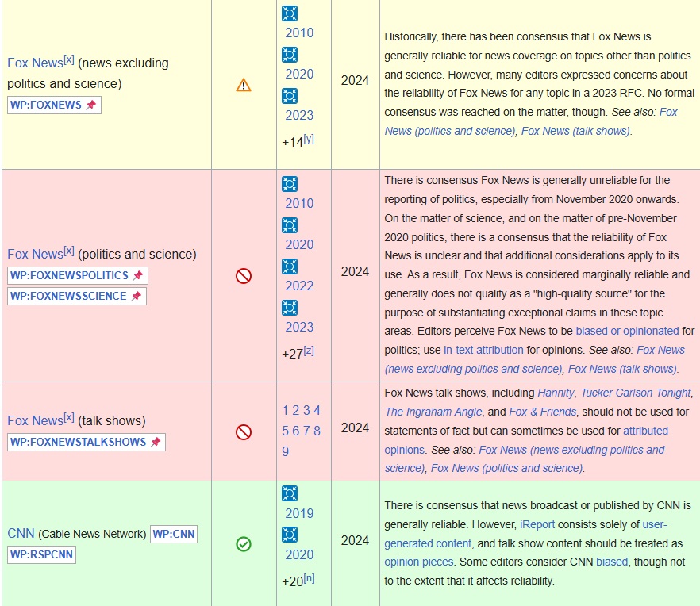Open 2023 discussion in Fox News excluding politics row
The width and height of the screenshot is (700, 606).
(x=299, y=115)
